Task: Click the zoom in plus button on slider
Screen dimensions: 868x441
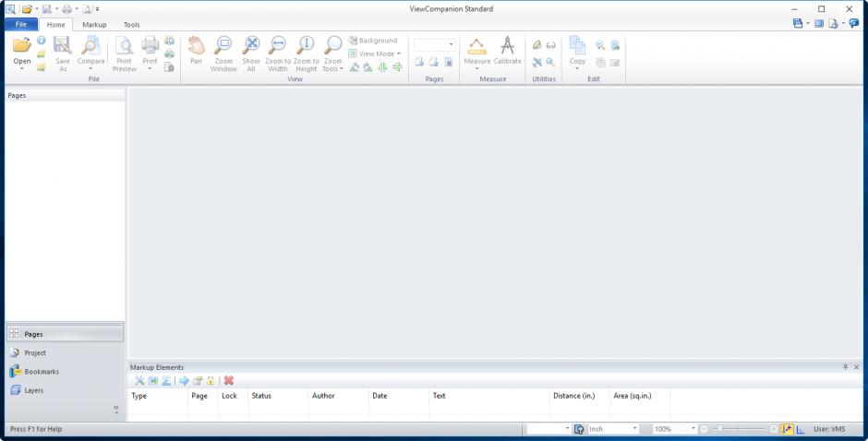Action: point(773,429)
